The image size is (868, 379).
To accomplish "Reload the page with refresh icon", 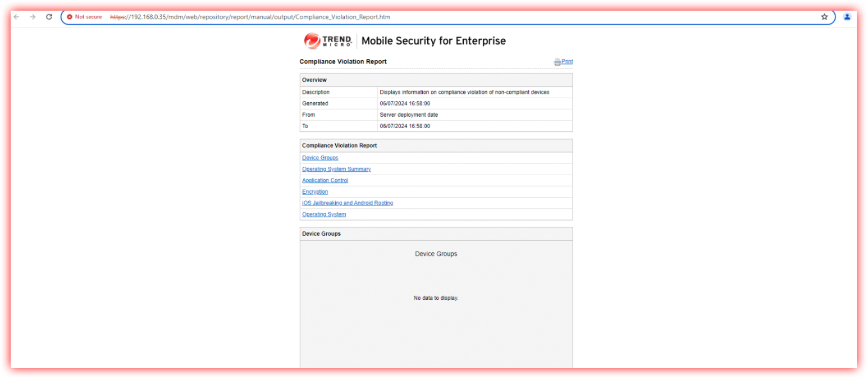I will coord(49,17).
